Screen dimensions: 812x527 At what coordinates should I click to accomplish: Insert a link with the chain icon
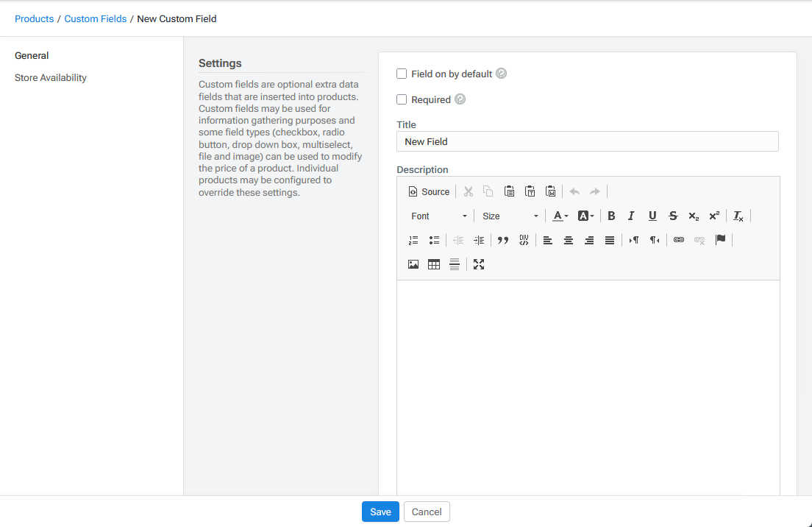click(x=679, y=240)
